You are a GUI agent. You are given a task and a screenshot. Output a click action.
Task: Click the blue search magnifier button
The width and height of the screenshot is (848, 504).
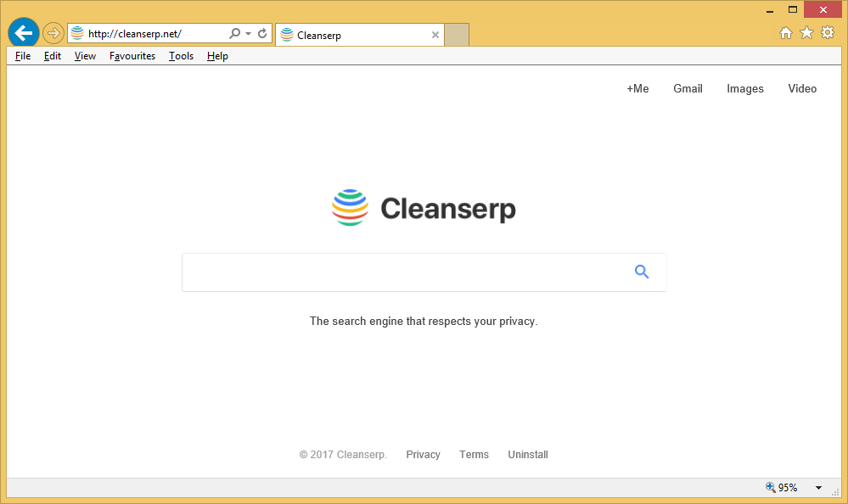pos(642,272)
